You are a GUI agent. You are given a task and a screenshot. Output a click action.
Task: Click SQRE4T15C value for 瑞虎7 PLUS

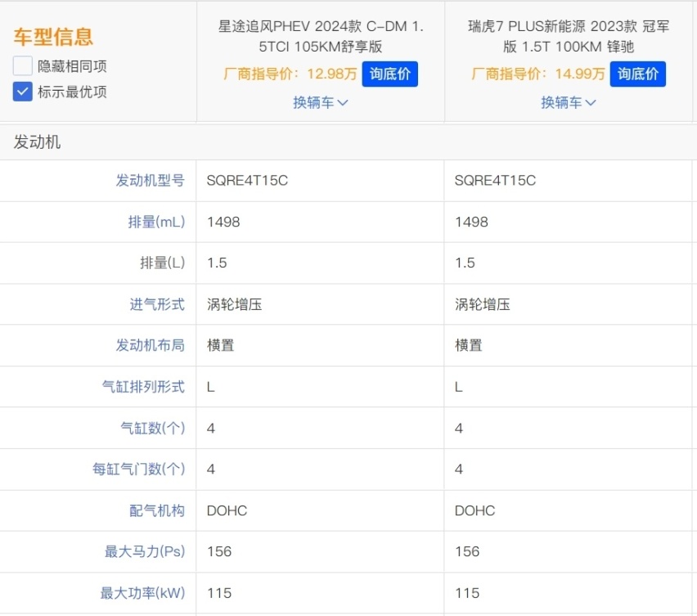coord(495,181)
